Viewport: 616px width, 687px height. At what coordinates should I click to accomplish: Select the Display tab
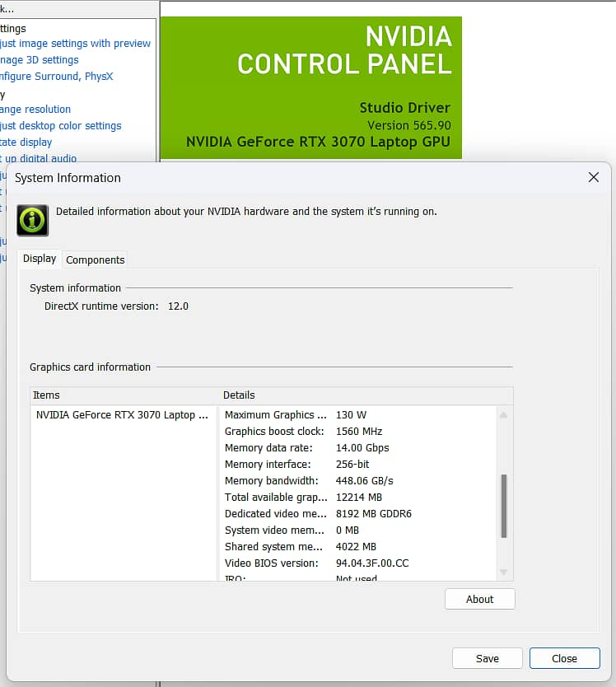(40, 259)
